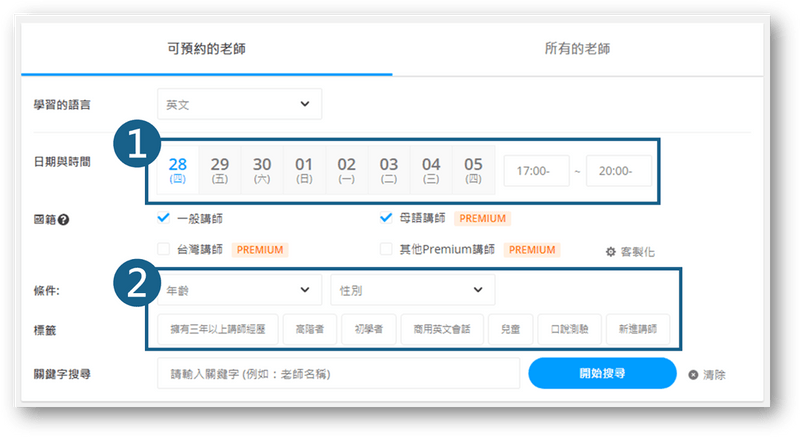Enable the 台灣講師 checkbox
800x437 pixels.
165,248
